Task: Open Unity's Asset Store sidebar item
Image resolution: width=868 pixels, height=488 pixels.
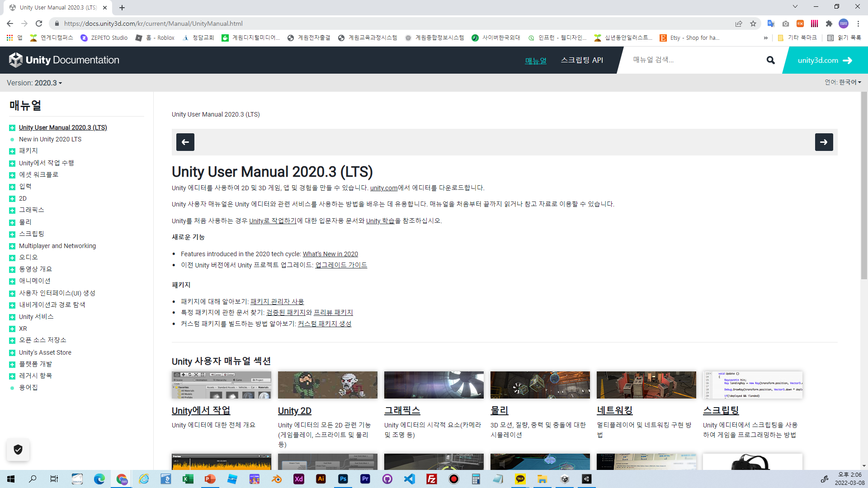Action: [45, 352]
